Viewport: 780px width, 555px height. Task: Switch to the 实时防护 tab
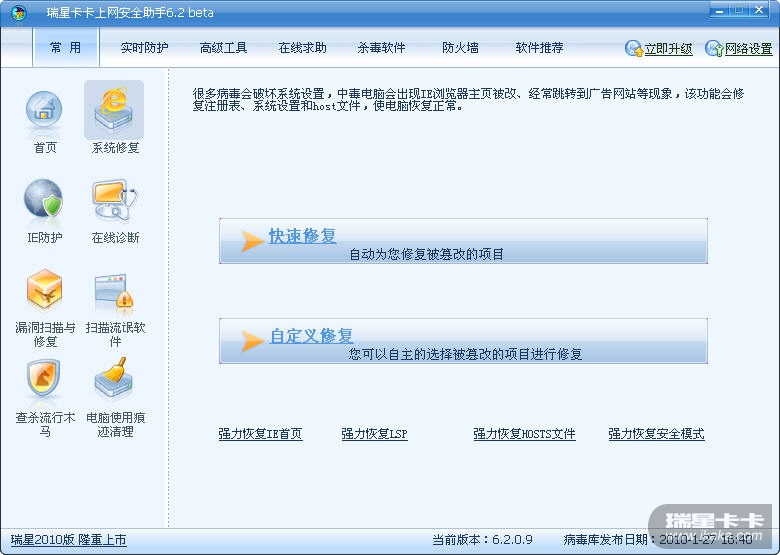tap(144, 48)
